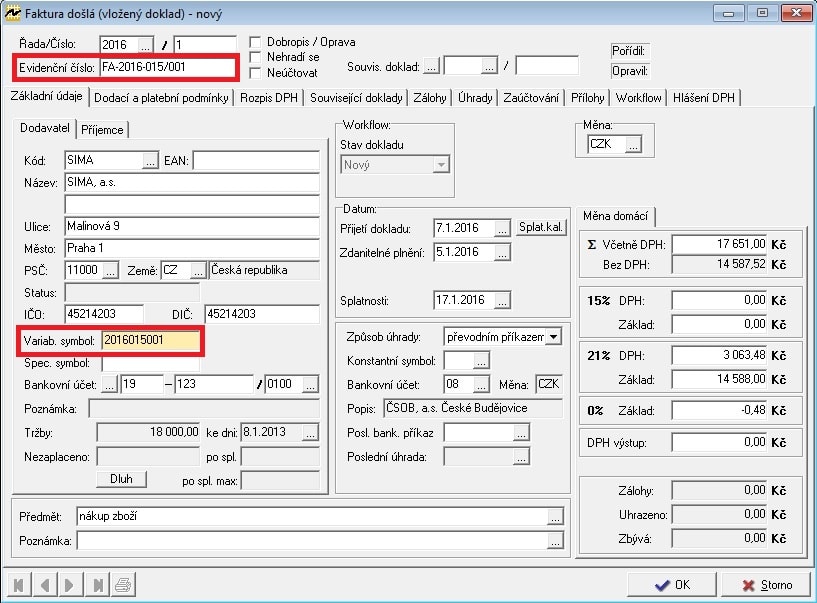The width and height of the screenshot is (817, 603).
Task: Click the DPH výstup amount field
Action: coord(720,442)
